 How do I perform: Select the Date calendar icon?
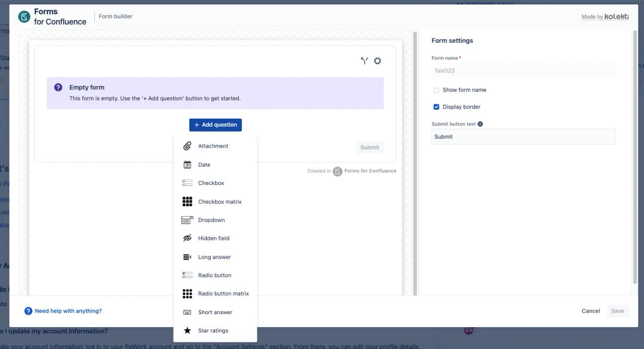pos(187,165)
